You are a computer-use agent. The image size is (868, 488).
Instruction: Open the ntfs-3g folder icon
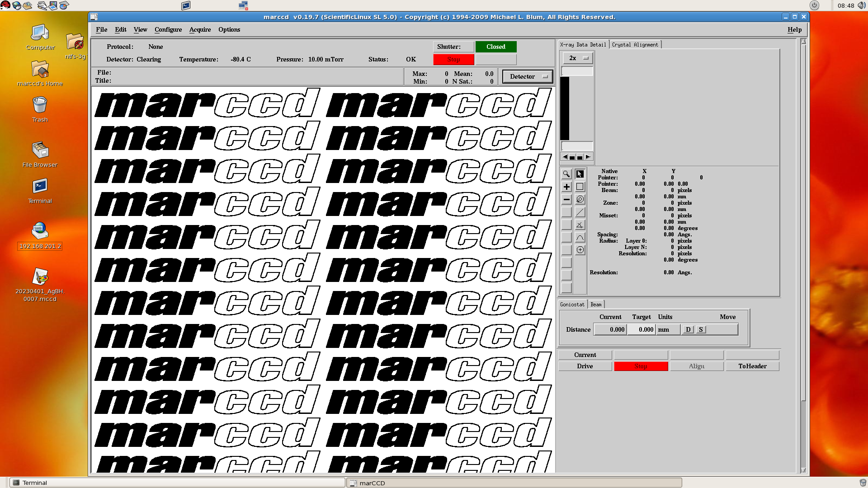pyautogui.click(x=75, y=46)
